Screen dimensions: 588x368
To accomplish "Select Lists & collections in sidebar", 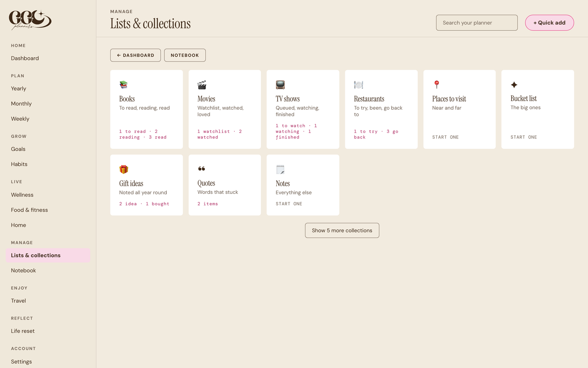I will pos(48,255).
